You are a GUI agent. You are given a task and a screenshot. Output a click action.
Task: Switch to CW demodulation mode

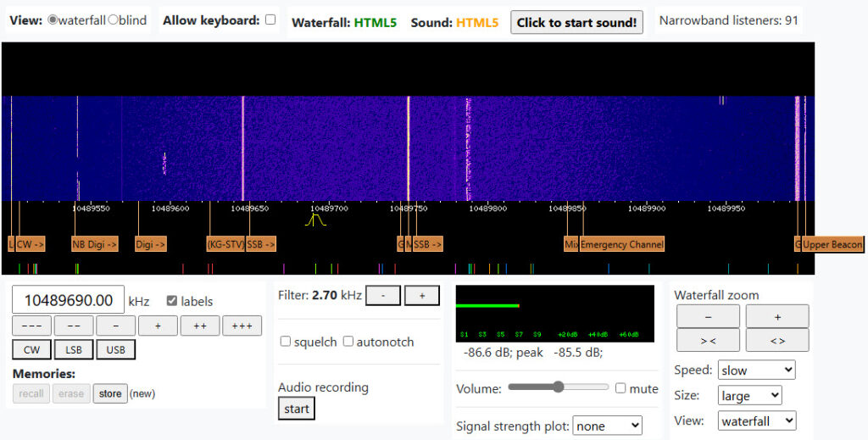click(x=31, y=349)
